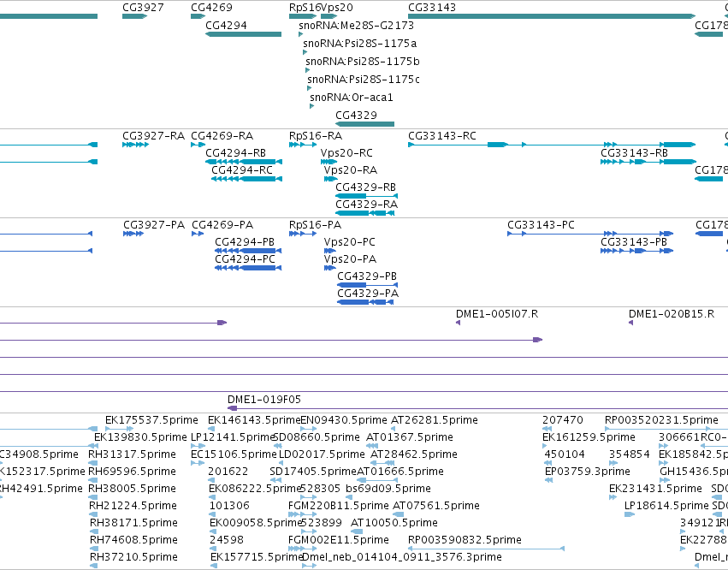Viewport: 728px width, 570px height.
Task: Click the CG33143 gene label
Action: (x=432, y=8)
